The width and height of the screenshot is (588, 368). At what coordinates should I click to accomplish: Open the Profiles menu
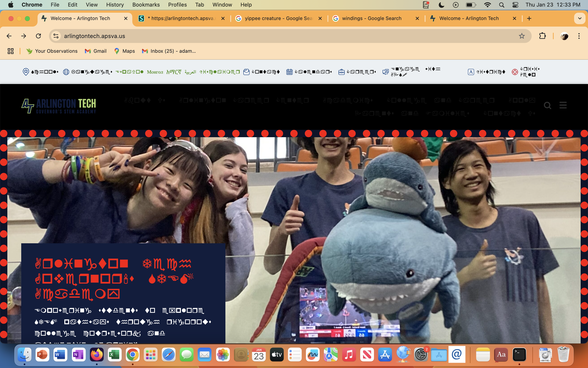point(177,5)
